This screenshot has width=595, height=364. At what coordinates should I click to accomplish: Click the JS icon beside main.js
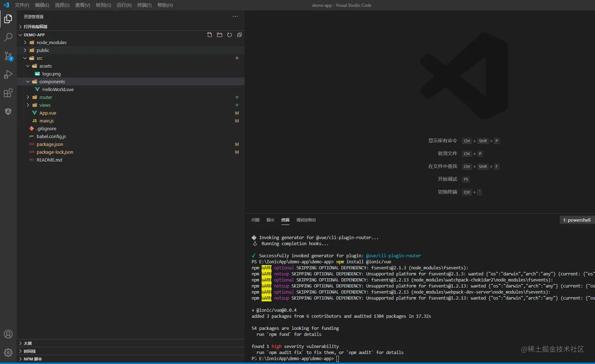35,121
